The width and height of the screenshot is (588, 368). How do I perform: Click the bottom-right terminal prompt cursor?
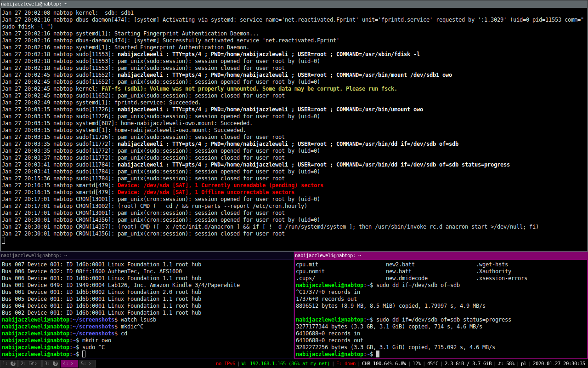(x=378, y=354)
